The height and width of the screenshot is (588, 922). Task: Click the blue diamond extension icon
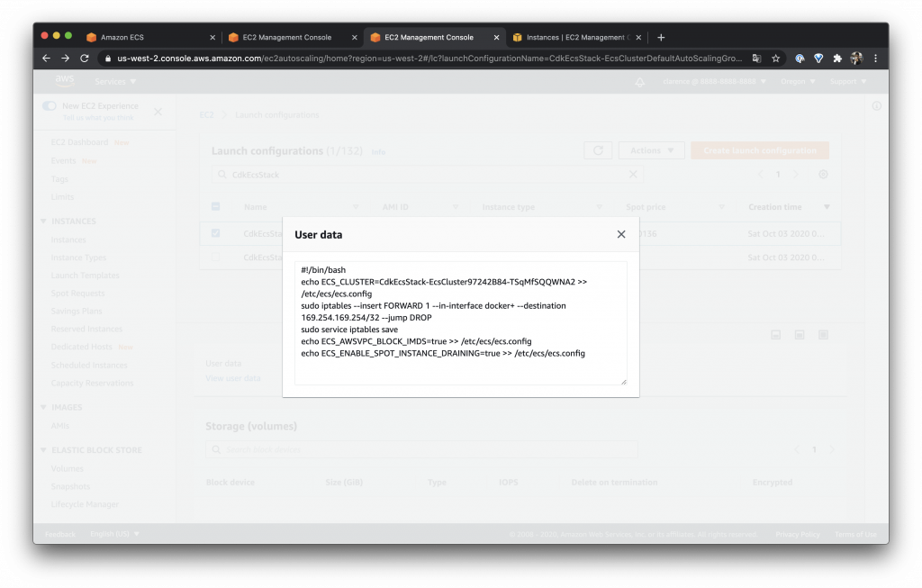click(818, 59)
